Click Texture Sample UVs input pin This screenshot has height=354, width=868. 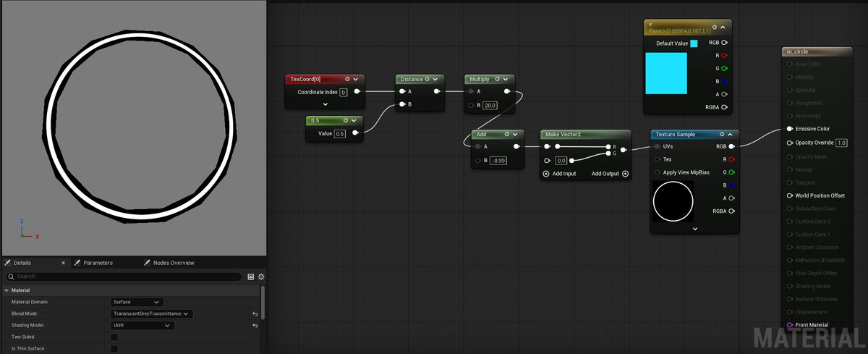click(x=657, y=146)
